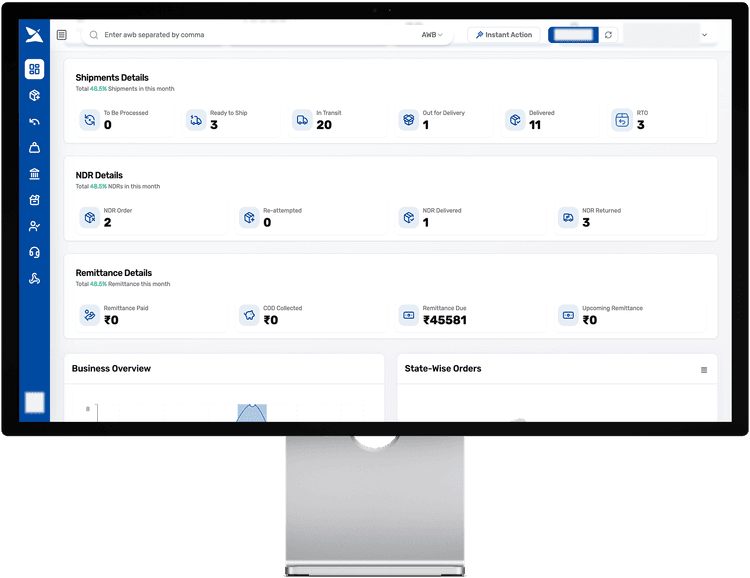Open the support headset icon in sidebar
Screen dimensions: 750x578
tap(34, 252)
